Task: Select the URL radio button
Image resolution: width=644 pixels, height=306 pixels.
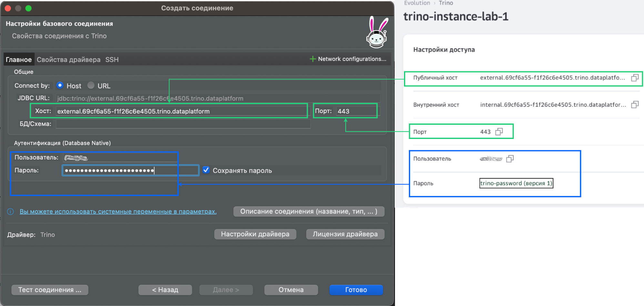Action: pos(91,85)
